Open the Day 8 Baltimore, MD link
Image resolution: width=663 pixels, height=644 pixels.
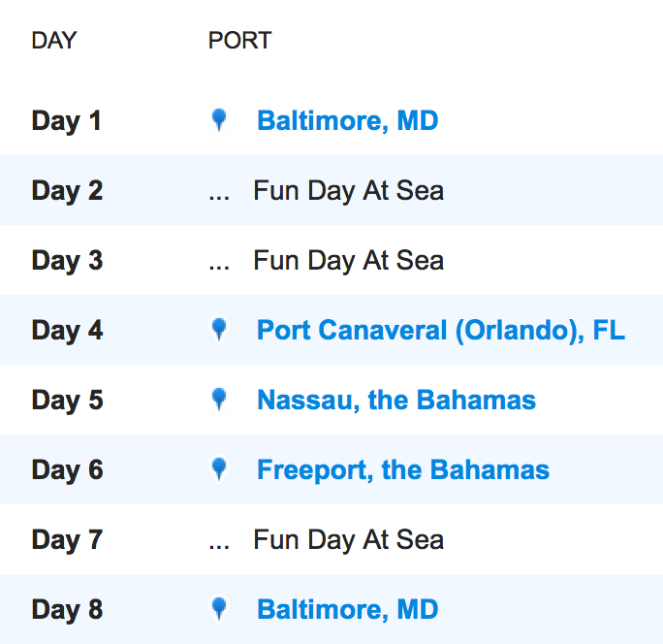(348, 609)
